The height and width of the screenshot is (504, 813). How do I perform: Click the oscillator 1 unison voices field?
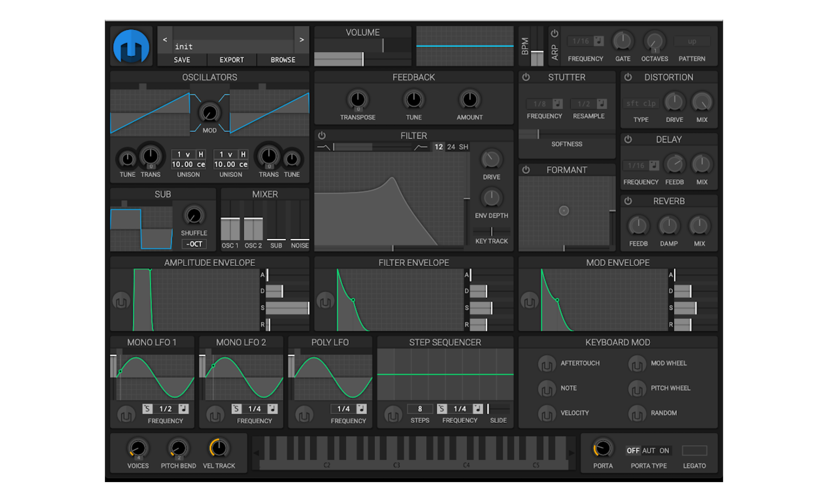pos(183,154)
